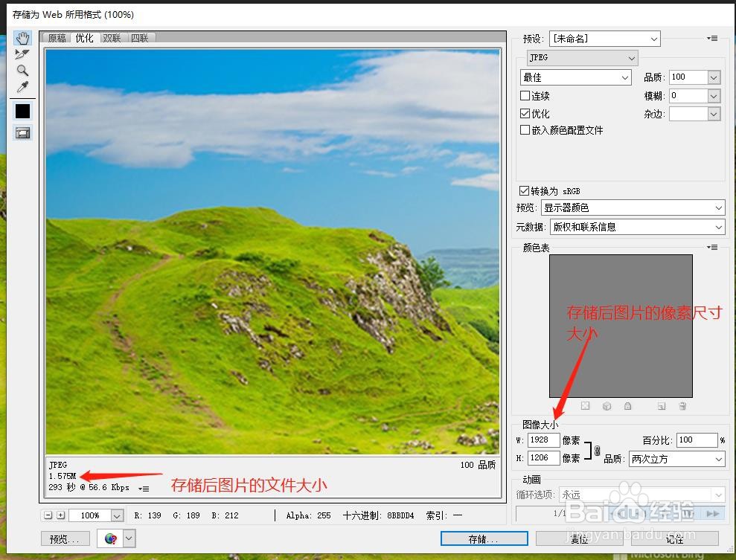Open the 品质 slider arrow
This screenshot has height=560, width=736.
[714, 77]
